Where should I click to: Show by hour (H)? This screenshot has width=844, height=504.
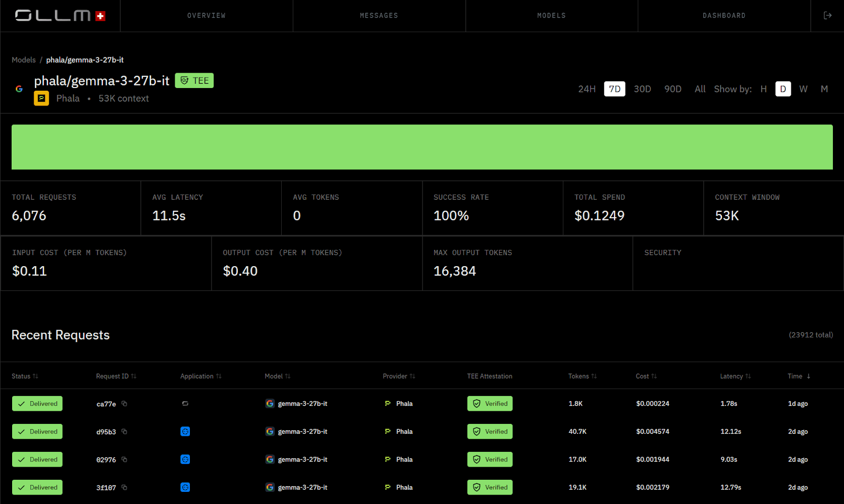pos(763,89)
